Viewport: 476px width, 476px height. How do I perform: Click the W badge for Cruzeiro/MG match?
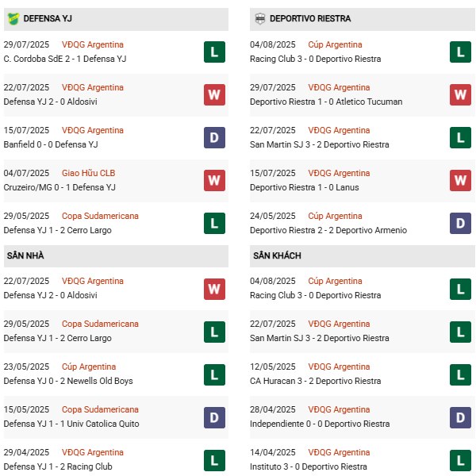coord(214,181)
